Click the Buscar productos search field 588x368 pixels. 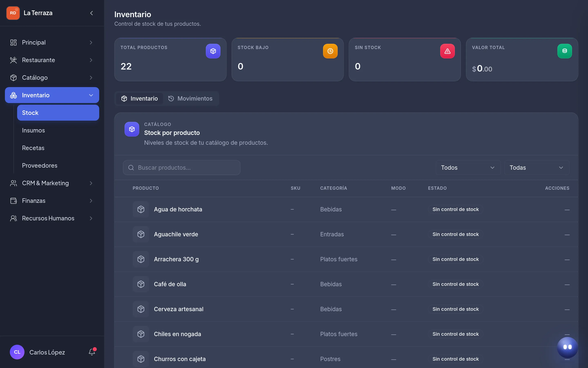pos(182,167)
